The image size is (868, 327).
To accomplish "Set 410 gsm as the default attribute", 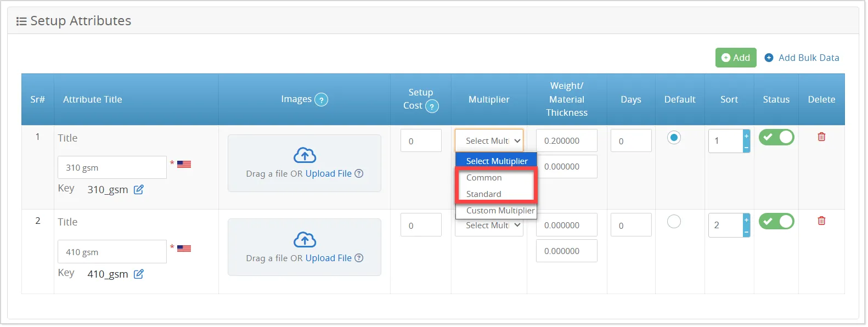I will (x=674, y=221).
